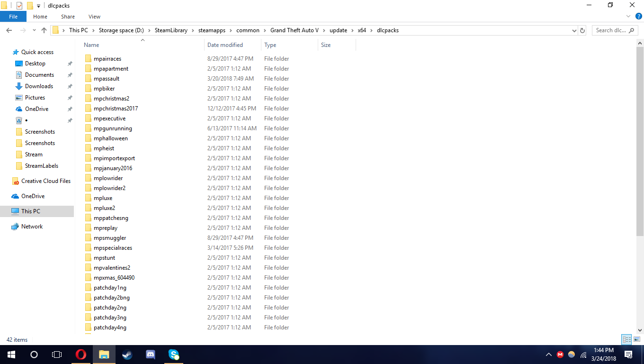Viewport: 644px width, 364px height.
Task: Open Skype from the taskbar
Action: [x=174, y=354]
